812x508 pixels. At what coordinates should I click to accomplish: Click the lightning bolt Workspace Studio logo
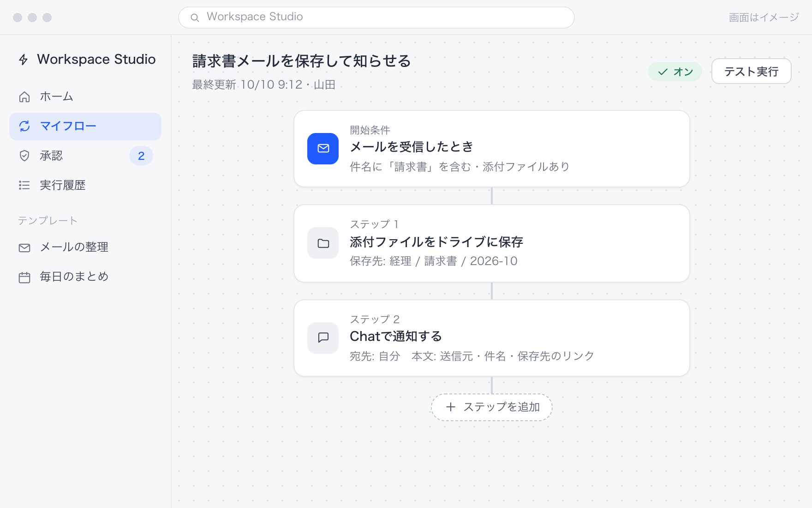tap(24, 60)
